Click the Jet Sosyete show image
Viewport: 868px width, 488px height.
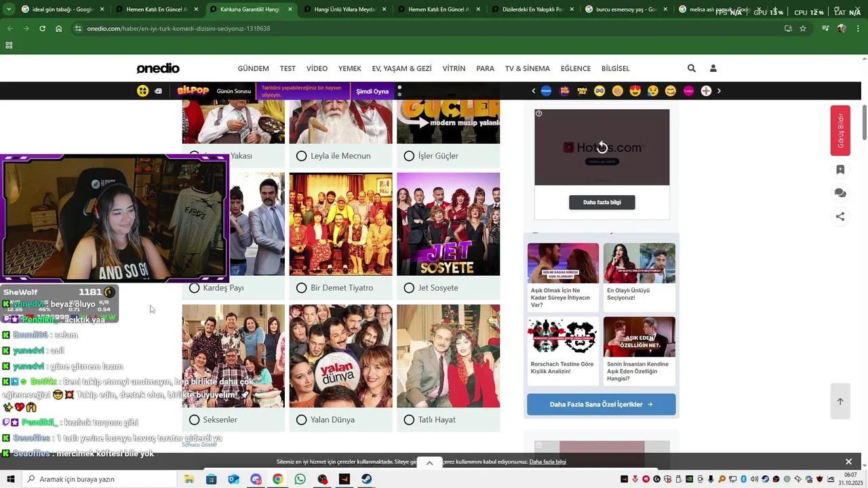click(448, 224)
